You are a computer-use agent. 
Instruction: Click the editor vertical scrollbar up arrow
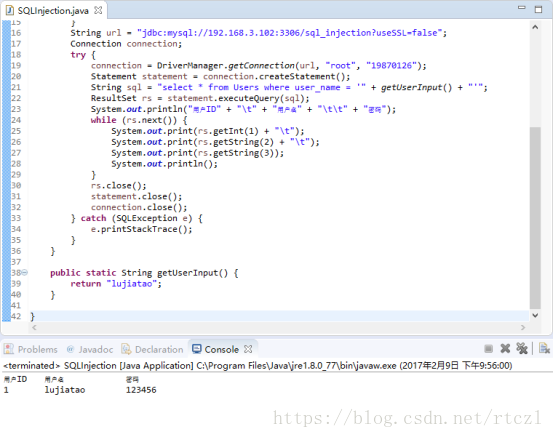(x=535, y=27)
